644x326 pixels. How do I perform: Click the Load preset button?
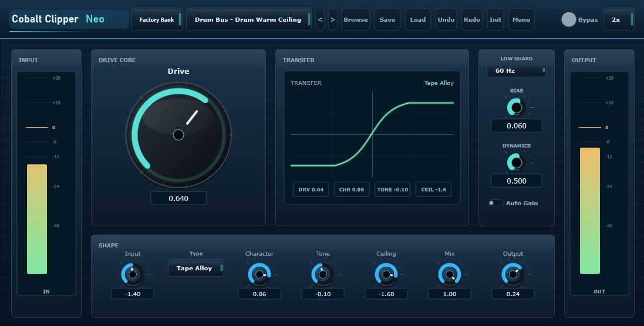(x=418, y=19)
